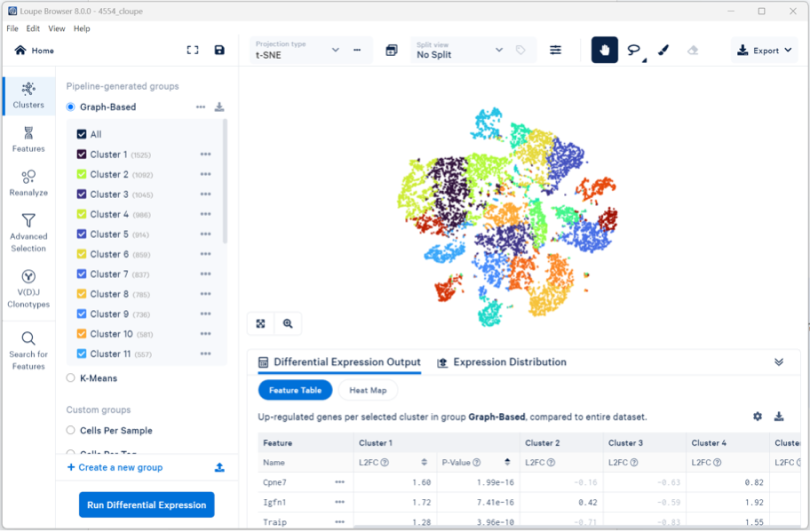Click Run Differential Expression button
This screenshot has width=810, height=531.
coord(146,505)
